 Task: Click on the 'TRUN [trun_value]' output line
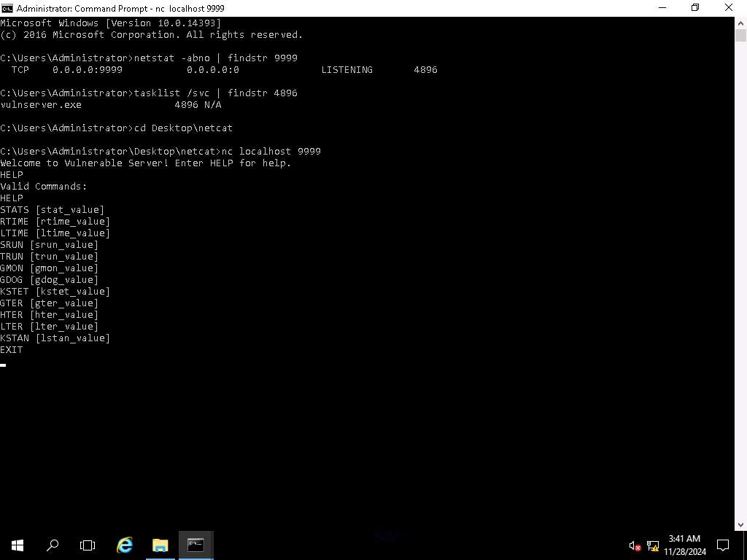(x=50, y=257)
